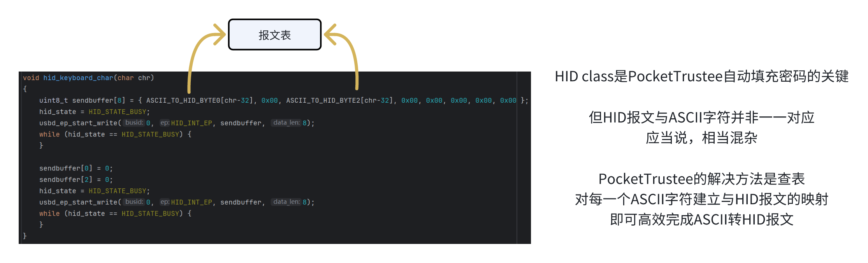Click the right curved yellow arrow

[x=341, y=57]
